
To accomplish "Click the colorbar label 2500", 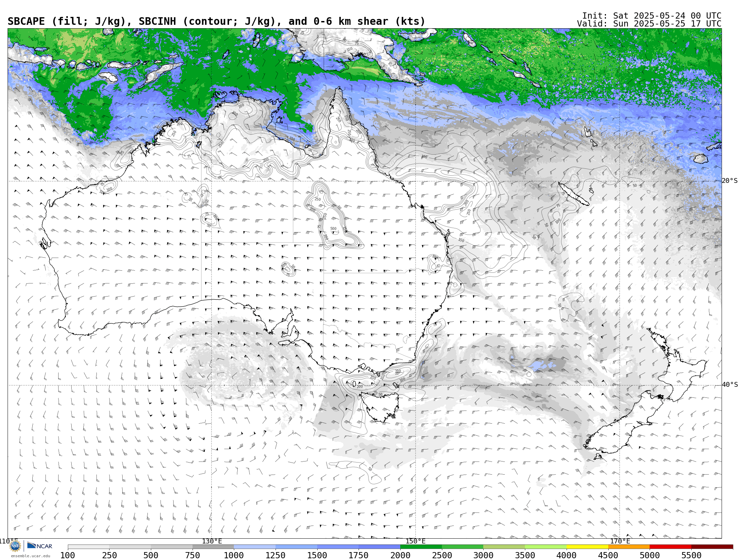I will pos(442,556).
